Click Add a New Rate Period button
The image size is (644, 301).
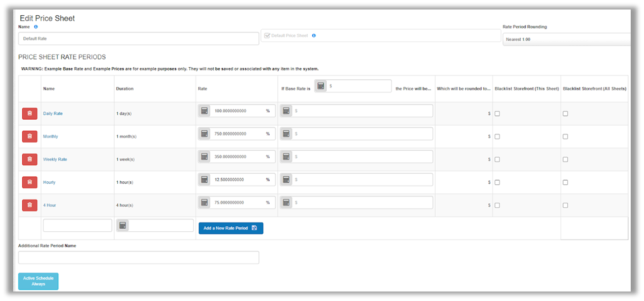coord(230,228)
